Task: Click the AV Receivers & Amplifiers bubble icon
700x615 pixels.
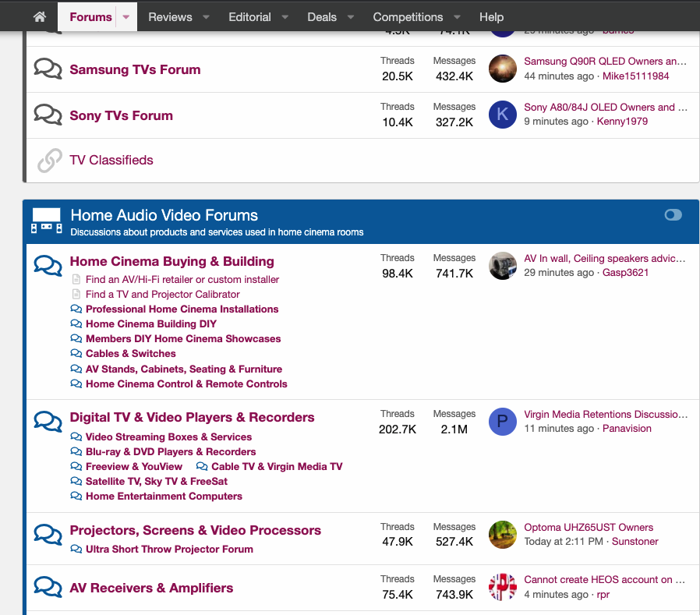Action: click(48, 588)
